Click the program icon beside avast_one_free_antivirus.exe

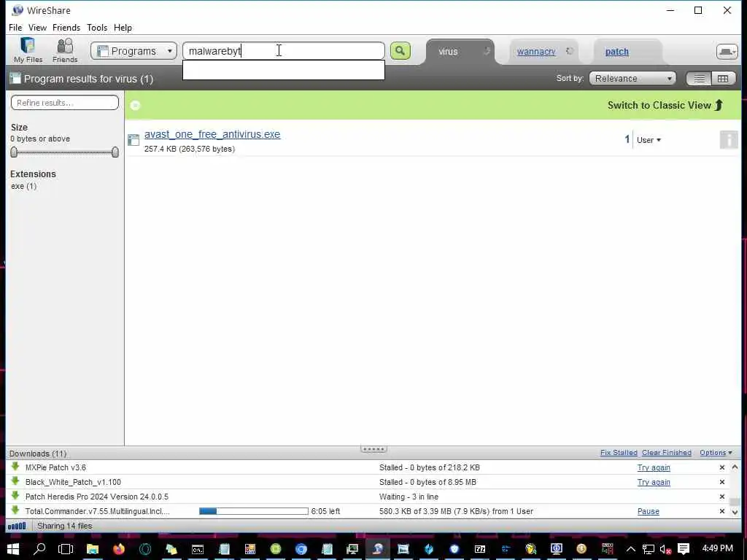click(x=133, y=139)
